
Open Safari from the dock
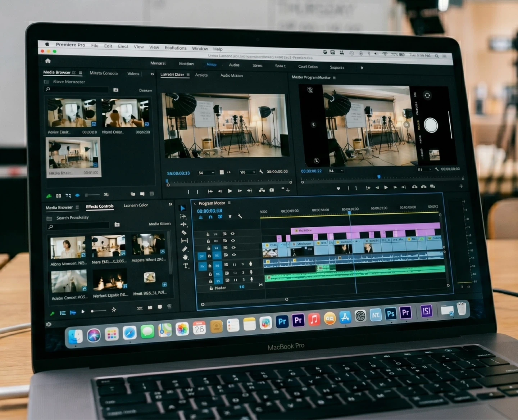coord(129,333)
